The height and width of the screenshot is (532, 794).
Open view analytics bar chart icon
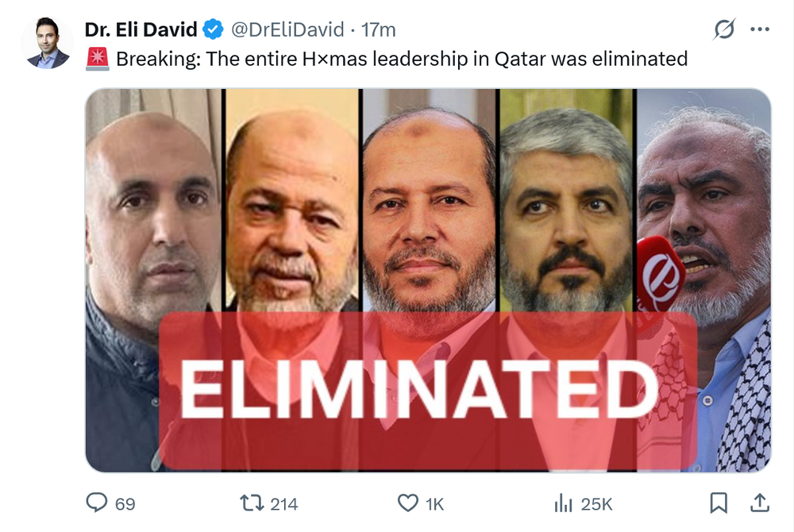coord(563,503)
